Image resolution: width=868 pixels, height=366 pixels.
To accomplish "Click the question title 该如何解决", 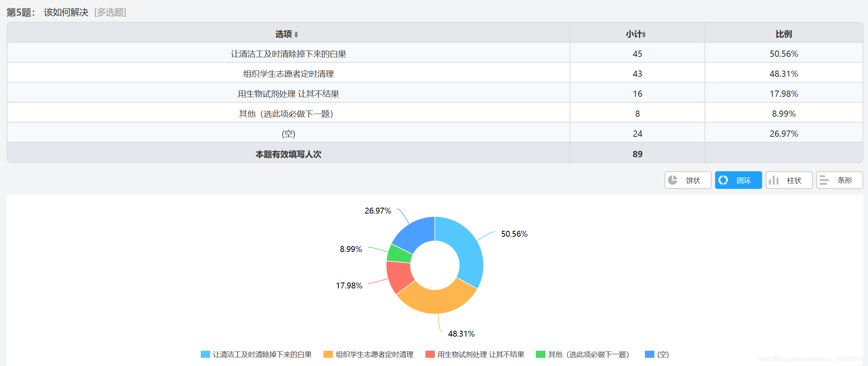I will tap(66, 12).
